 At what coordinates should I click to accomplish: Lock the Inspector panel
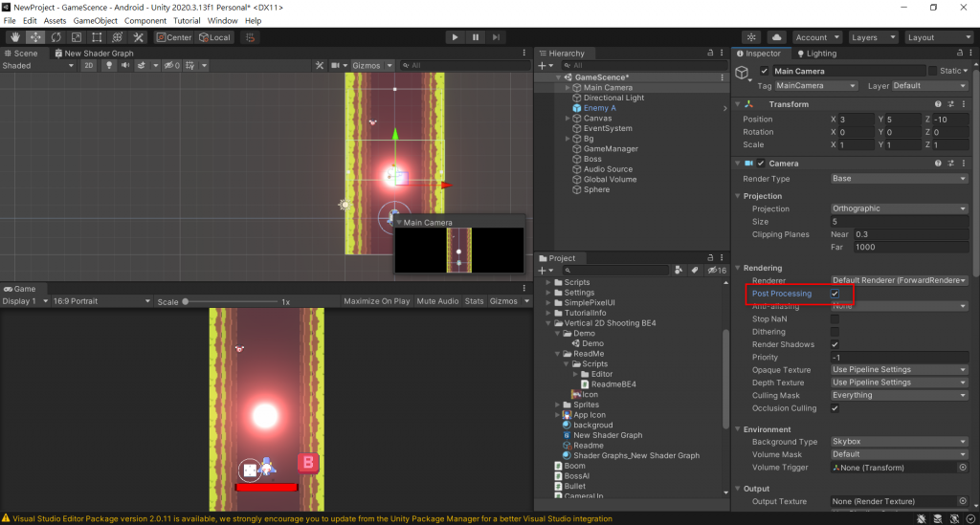[960, 53]
